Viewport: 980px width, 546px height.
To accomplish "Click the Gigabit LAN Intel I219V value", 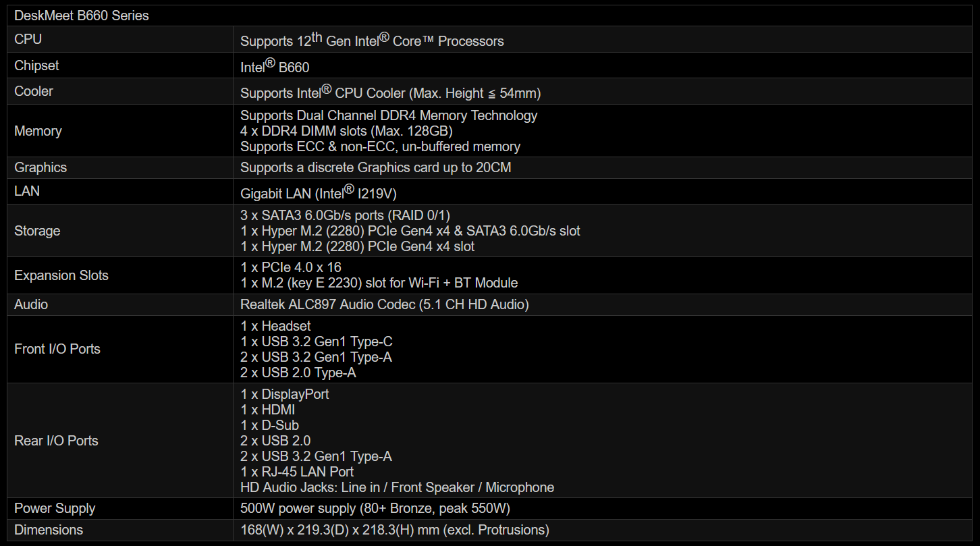I will pyautogui.click(x=318, y=192).
